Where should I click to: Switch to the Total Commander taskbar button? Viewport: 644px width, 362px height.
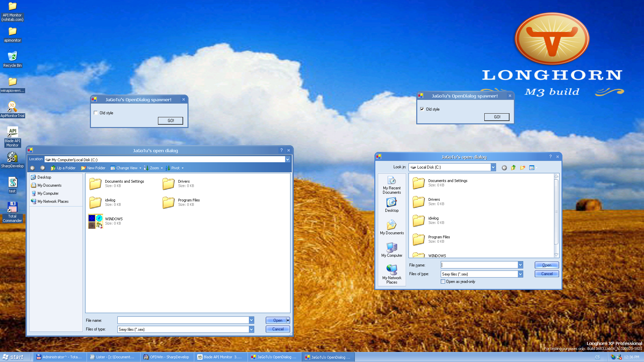click(x=59, y=357)
